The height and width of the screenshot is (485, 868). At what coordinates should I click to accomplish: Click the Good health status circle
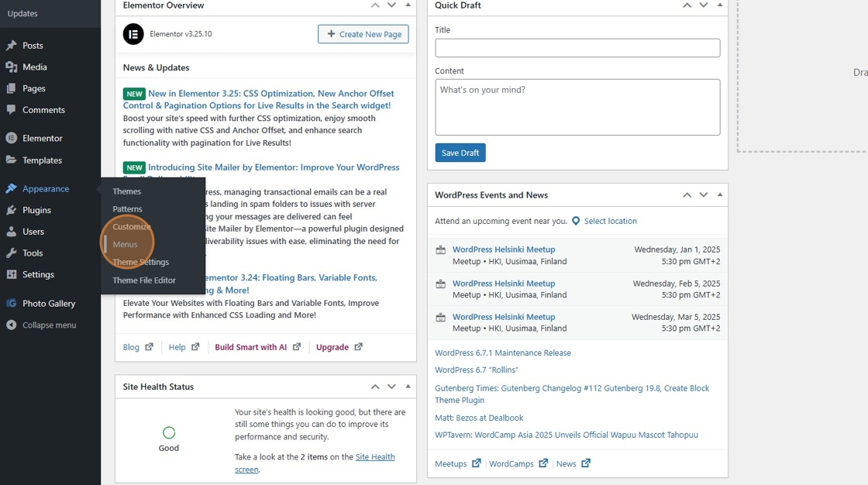[x=169, y=433]
